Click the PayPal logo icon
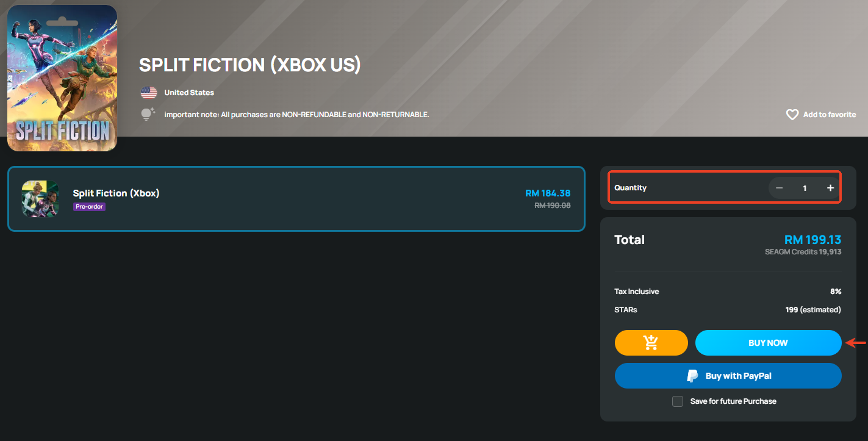 692,376
